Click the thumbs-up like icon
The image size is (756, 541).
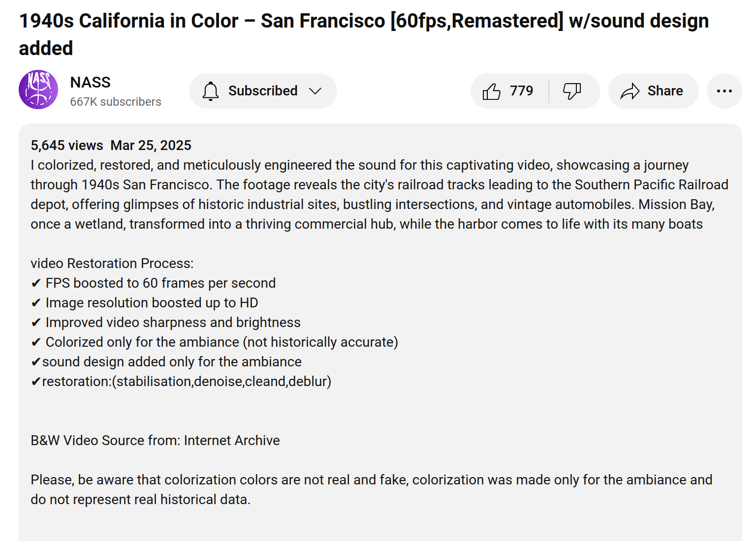491,91
